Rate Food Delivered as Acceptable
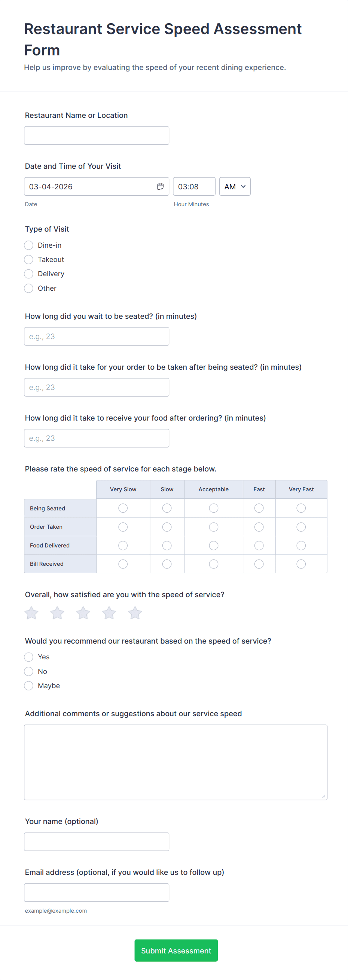 (x=214, y=545)
